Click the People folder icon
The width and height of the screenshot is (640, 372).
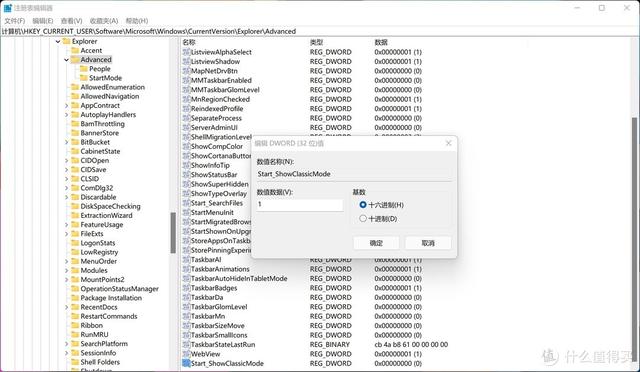pyautogui.click(x=84, y=69)
